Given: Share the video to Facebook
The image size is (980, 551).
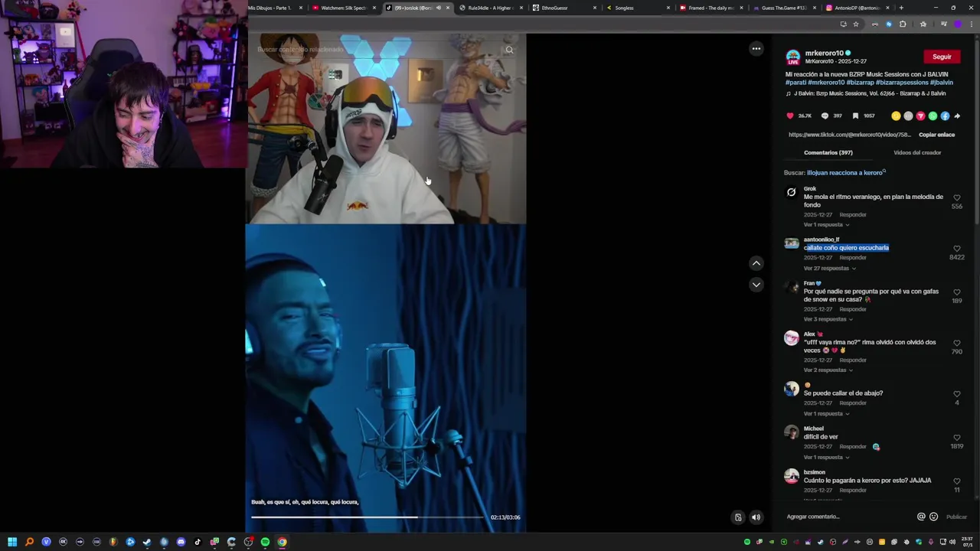Looking at the screenshot, I should (945, 116).
